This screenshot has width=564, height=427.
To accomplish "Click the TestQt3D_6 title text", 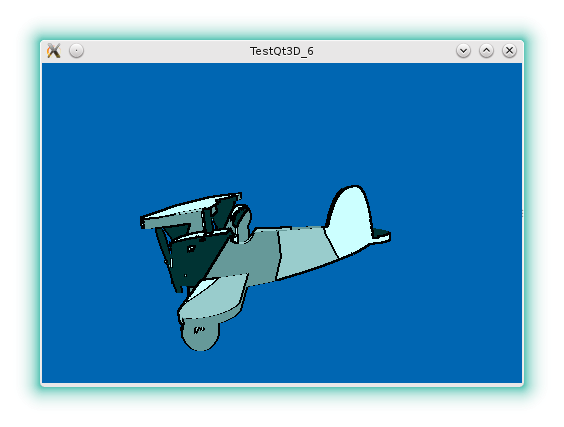I will (x=282, y=51).
